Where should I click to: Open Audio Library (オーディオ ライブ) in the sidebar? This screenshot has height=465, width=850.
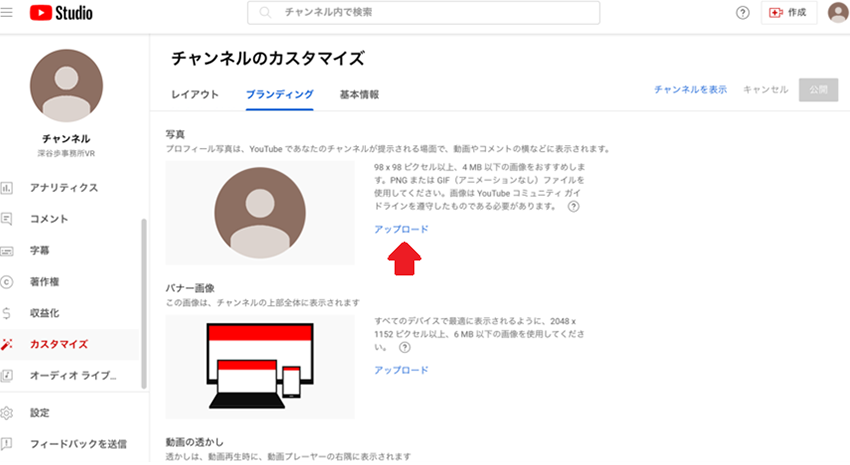(x=73, y=375)
